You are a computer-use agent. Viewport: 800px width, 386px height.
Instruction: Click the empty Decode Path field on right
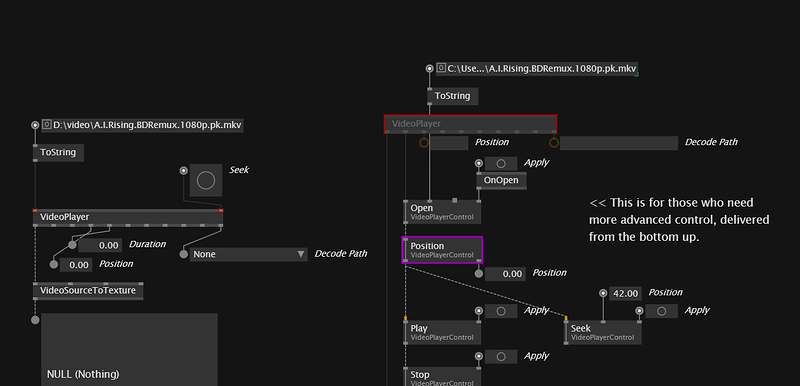(x=619, y=143)
